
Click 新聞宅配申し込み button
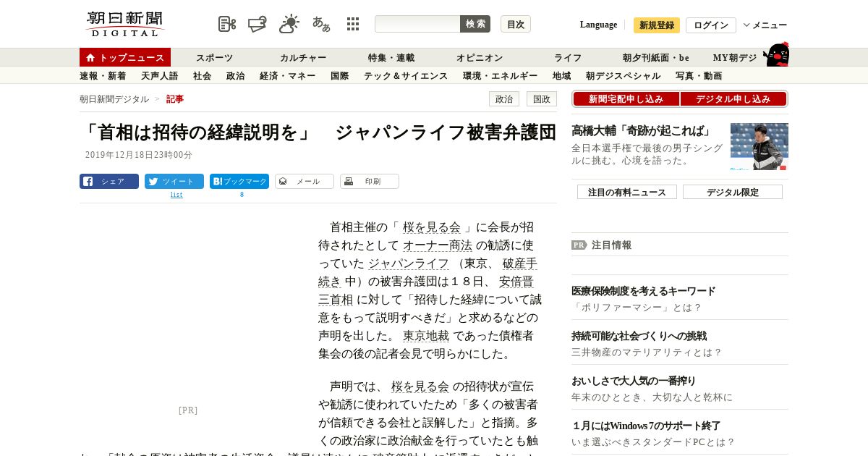tap(626, 99)
